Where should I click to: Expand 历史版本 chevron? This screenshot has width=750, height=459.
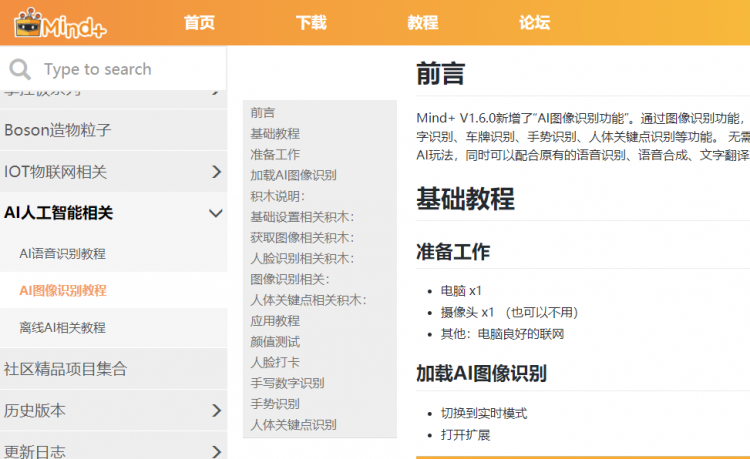[x=216, y=410]
